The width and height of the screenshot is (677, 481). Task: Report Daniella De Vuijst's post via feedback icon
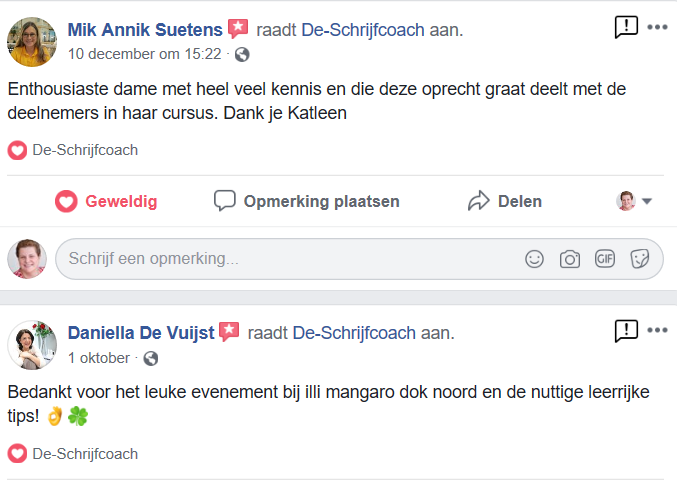626,330
